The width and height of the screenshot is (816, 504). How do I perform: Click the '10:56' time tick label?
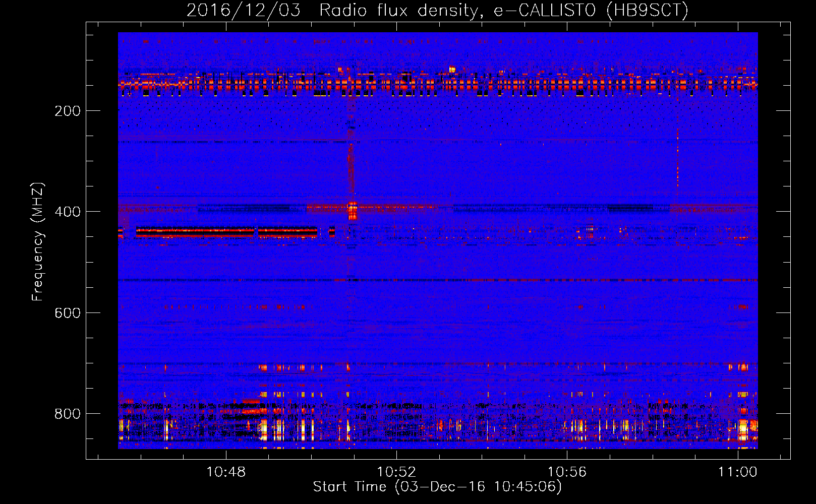point(567,472)
